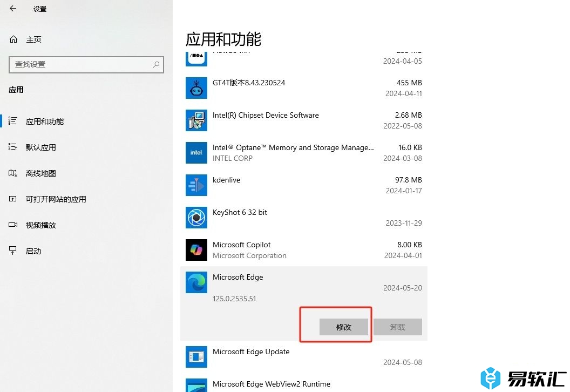Click the 2023-11-29 install date
Image resolution: width=570 pixels, height=392 pixels.
[x=404, y=224]
